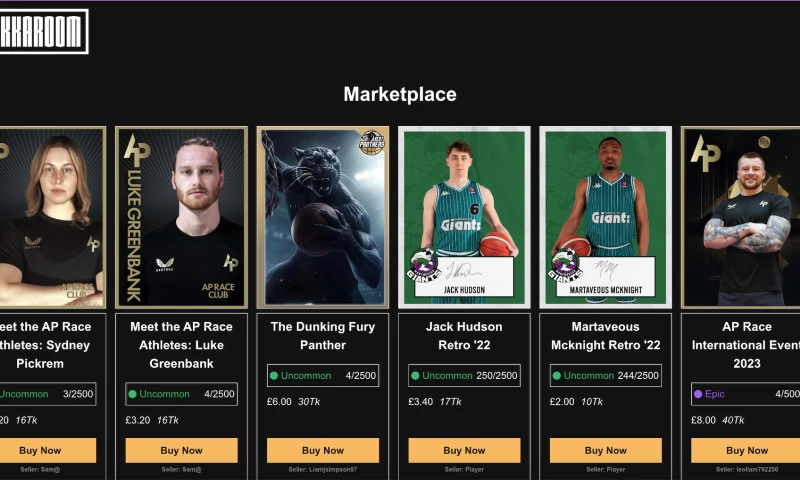Buy the AP Race International Event 2023 card
This screenshot has height=480, width=800.
click(746, 450)
